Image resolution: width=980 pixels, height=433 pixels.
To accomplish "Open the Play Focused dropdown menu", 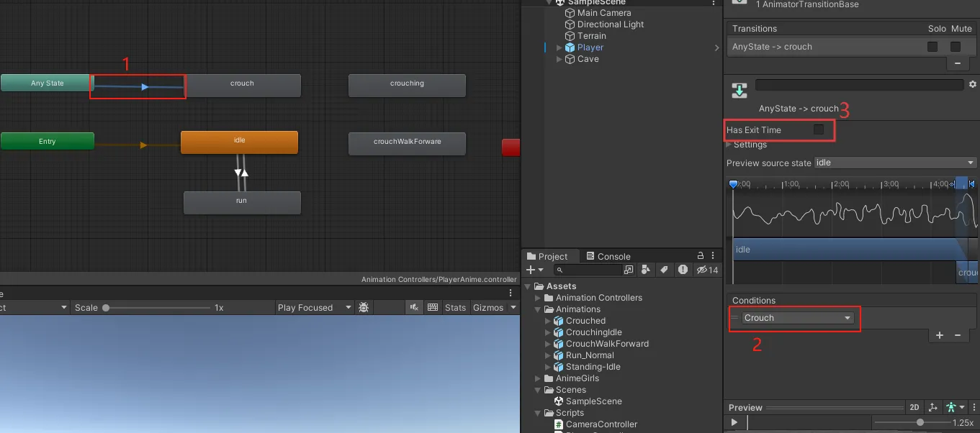I will coord(315,307).
